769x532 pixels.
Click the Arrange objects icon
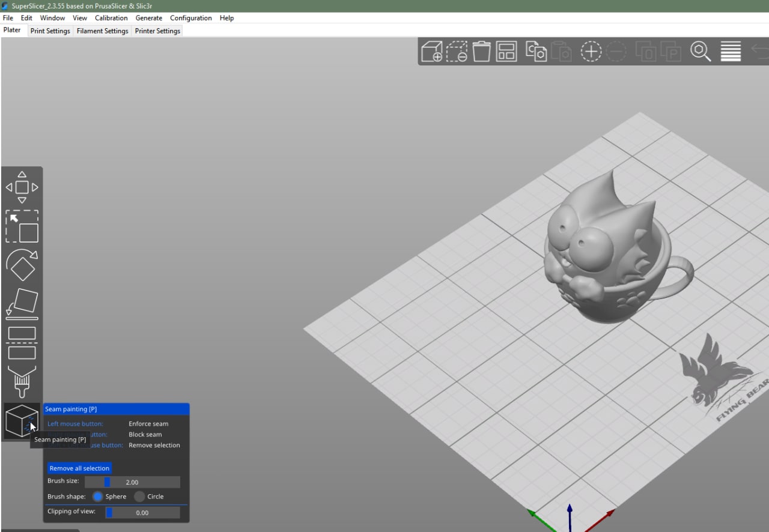(506, 52)
